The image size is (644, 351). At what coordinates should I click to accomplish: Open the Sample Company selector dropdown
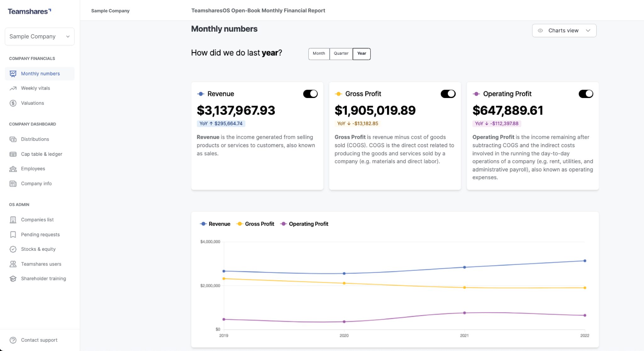point(40,36)
